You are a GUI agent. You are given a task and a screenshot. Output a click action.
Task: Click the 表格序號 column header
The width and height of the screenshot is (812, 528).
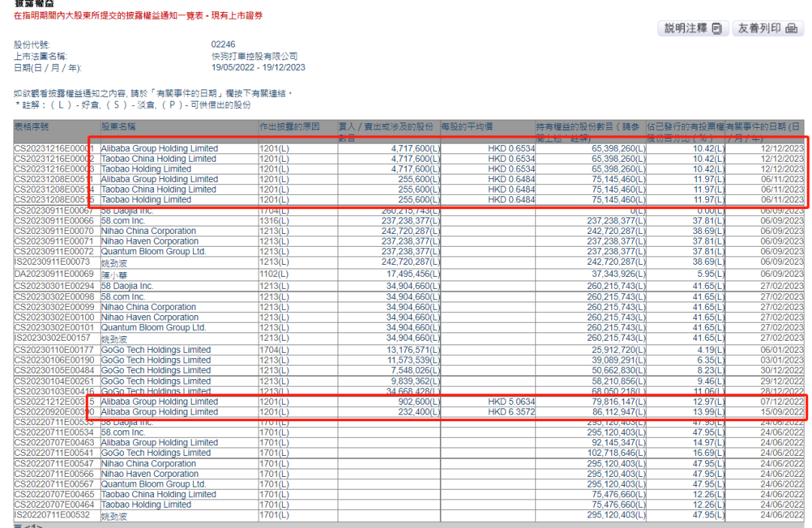(32, 127)
